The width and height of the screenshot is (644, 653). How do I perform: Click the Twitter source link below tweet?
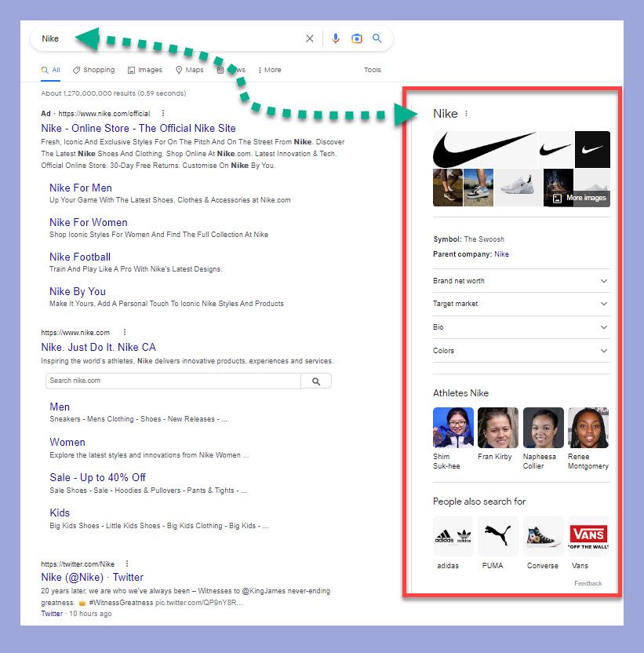(52, 614)
